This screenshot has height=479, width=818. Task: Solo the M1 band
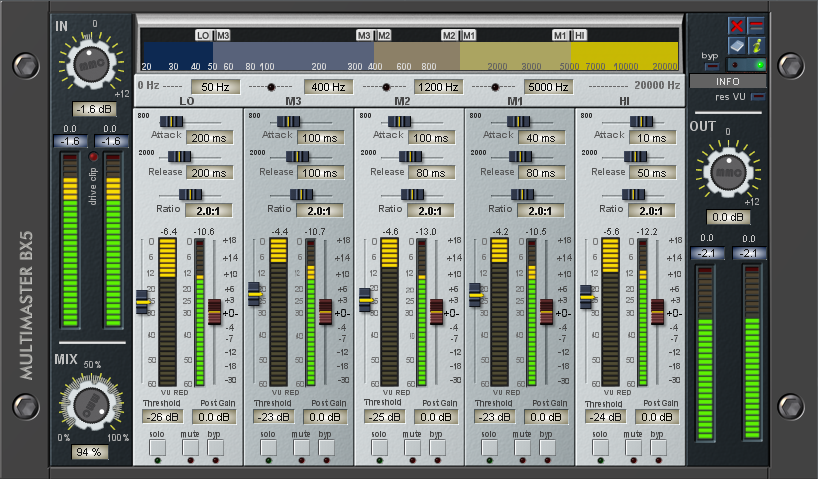pyautogui.click(x=489, y=447)
